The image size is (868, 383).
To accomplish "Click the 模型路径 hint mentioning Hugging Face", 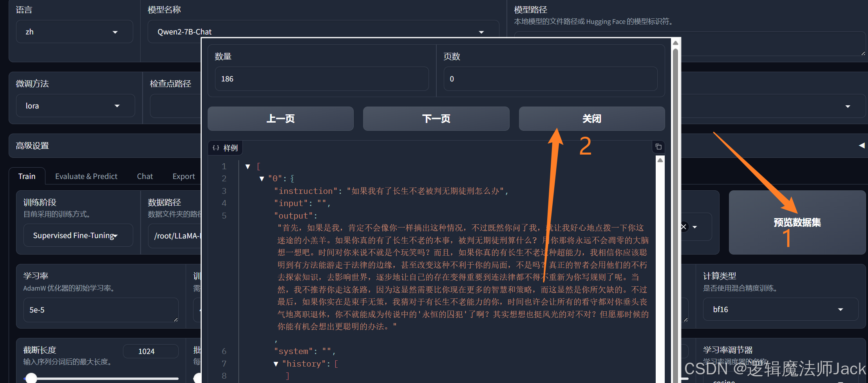I will point(593,22).
